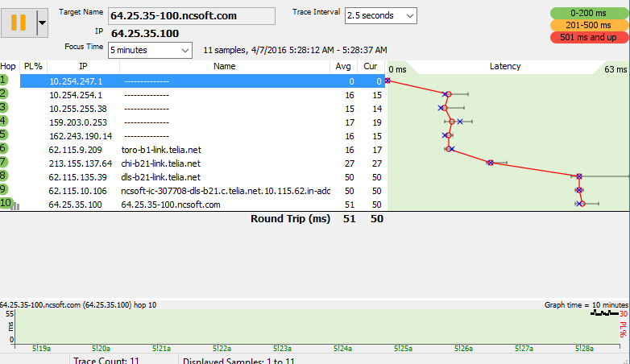Viewport: 630px width, 364px height.
Task: Select IP 62.115.9.209
Action: (x=75, y=150)
